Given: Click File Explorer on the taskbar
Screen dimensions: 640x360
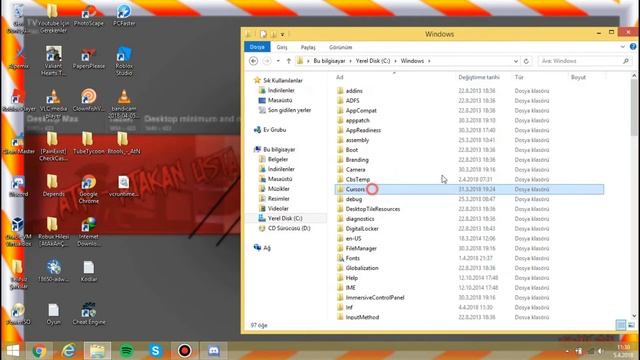Looking at the screenshot, I should pyautogui.click(x=97, y=351).
